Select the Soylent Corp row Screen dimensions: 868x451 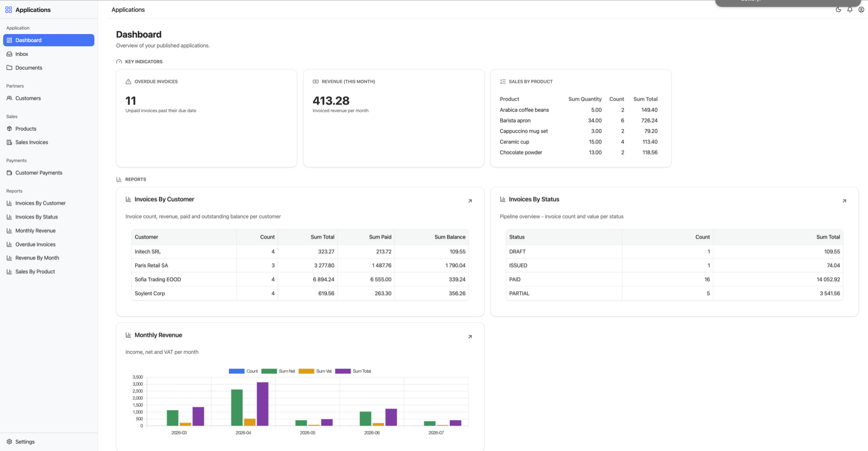[x=300, y=293]
